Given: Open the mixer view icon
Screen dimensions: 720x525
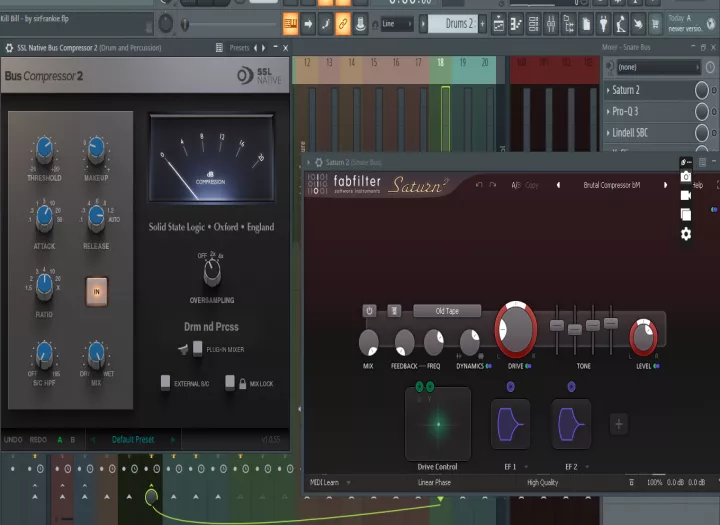Looking at the screenshot, I should (551, 24).
